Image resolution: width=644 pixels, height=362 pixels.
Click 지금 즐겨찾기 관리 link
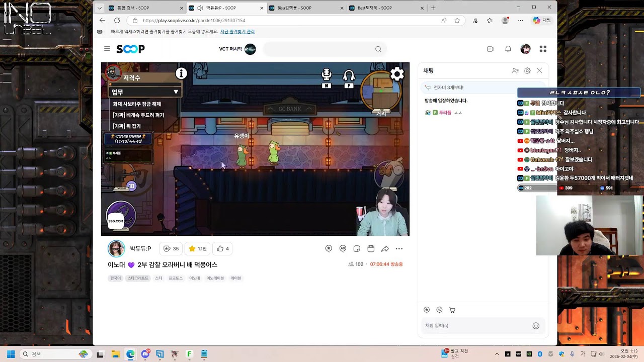tap(237, 32)
